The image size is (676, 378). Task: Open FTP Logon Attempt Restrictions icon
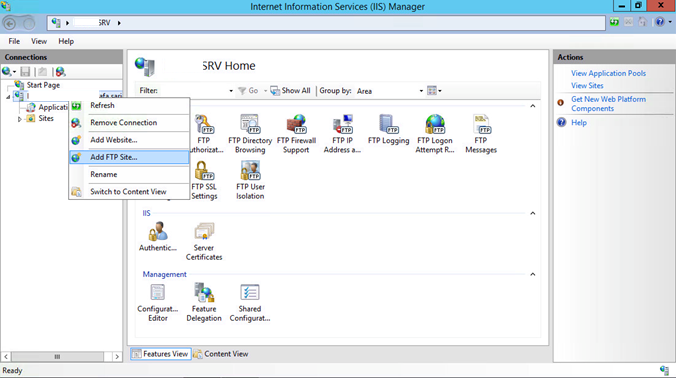(435, 134)
